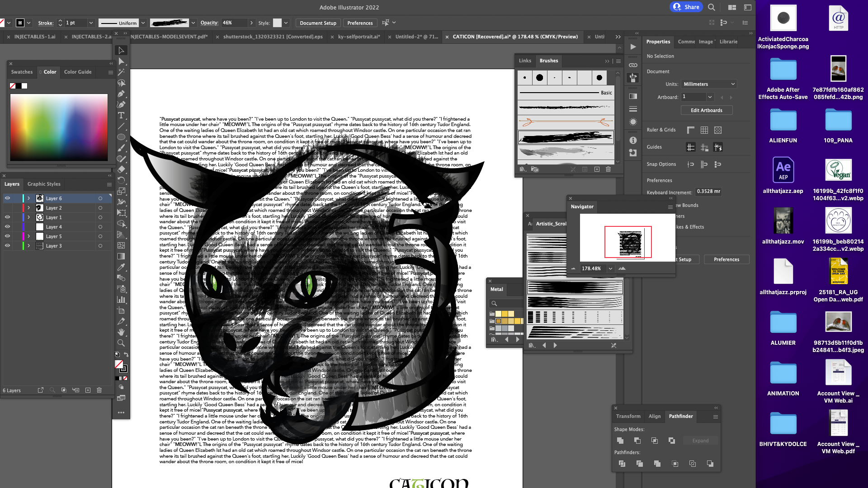Open the Units dropdown showing Millimeters
This screenshot has height=488, width=868.
[709, 84]
